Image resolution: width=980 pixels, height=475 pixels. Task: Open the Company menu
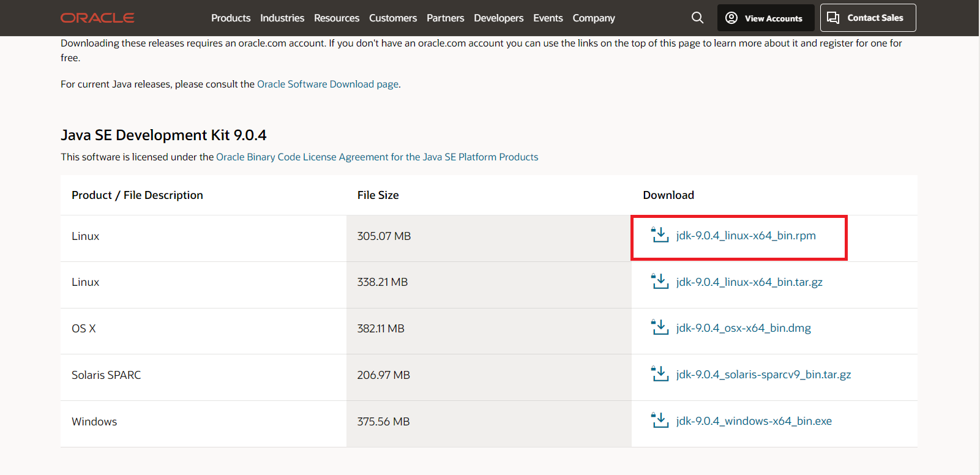click(x=594, y=18)
